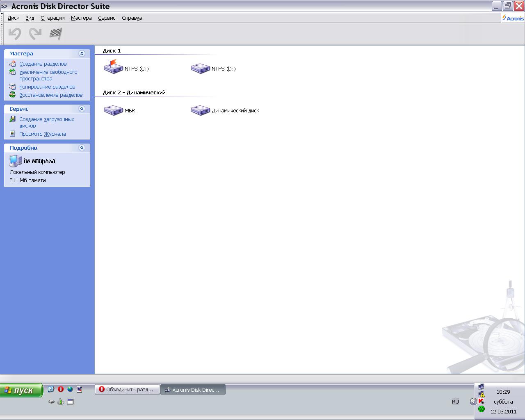
Task: Click the Восстановление разделов link
Action: point(51,95)
